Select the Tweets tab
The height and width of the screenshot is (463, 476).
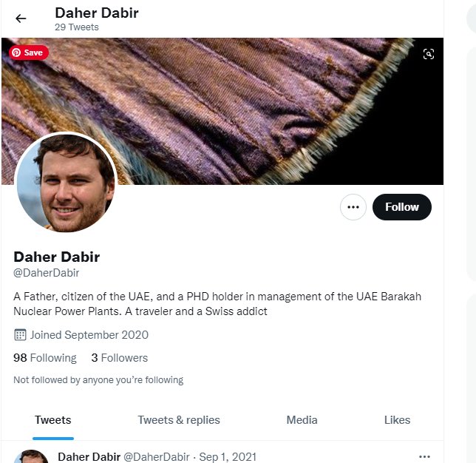pyautogui.click(x=53, y=420)
